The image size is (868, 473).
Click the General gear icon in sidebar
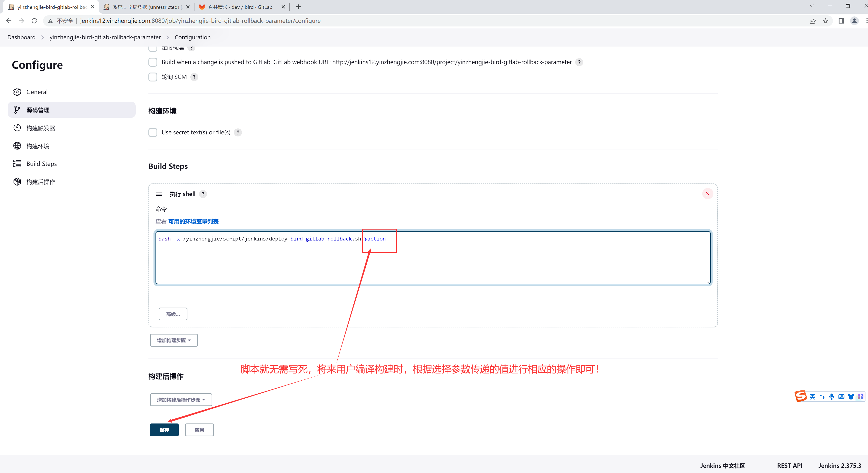(17, 92)
